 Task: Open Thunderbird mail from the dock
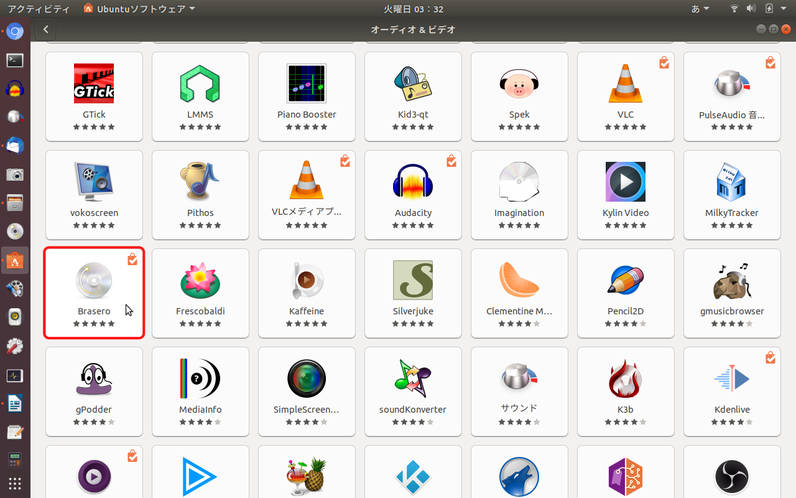point(15,146)
